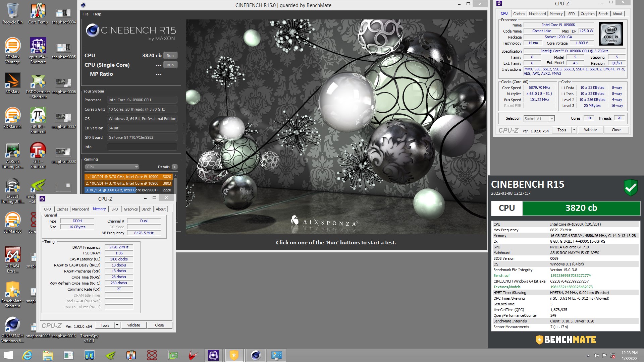Image resolution: width=644 pixels, height=362 pixels.
Task: Launch Core Temp from desktop
Action: point(38,14)
